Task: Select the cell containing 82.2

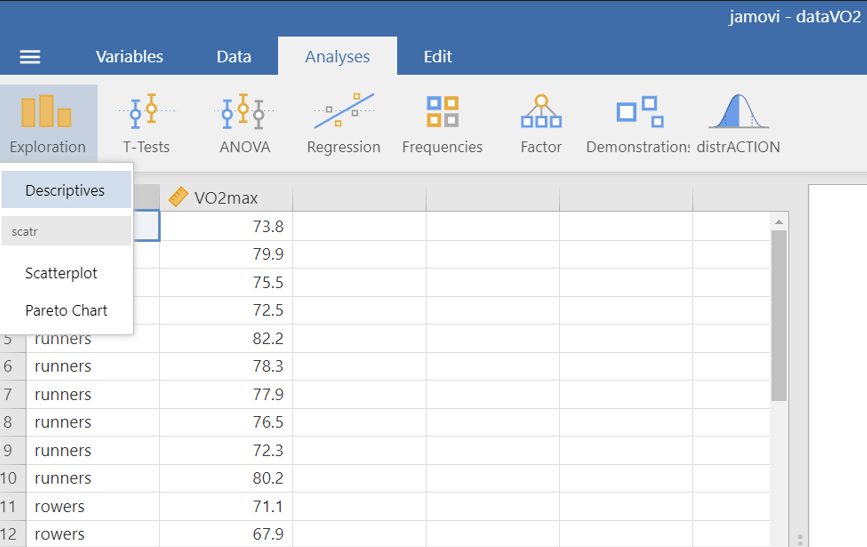Action: click(226, 338)
